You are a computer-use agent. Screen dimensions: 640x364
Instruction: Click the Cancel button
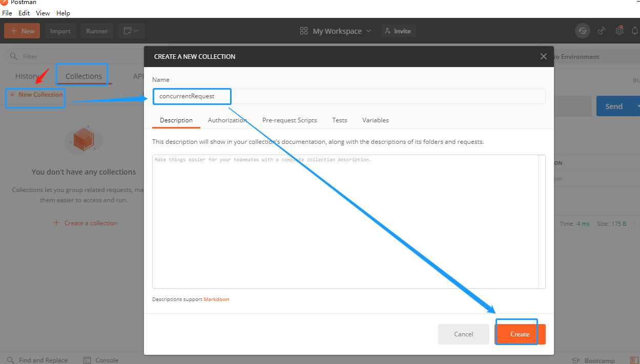coord(464,334)
